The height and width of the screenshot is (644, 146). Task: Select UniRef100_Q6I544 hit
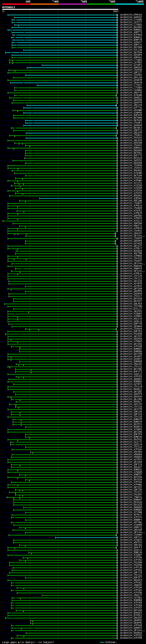pos(131,53)
